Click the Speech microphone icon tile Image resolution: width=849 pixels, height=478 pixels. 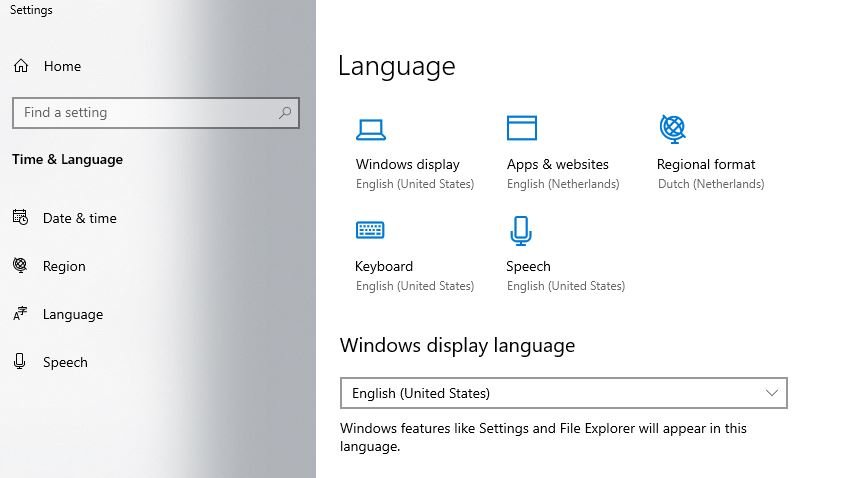coord(520,231)
